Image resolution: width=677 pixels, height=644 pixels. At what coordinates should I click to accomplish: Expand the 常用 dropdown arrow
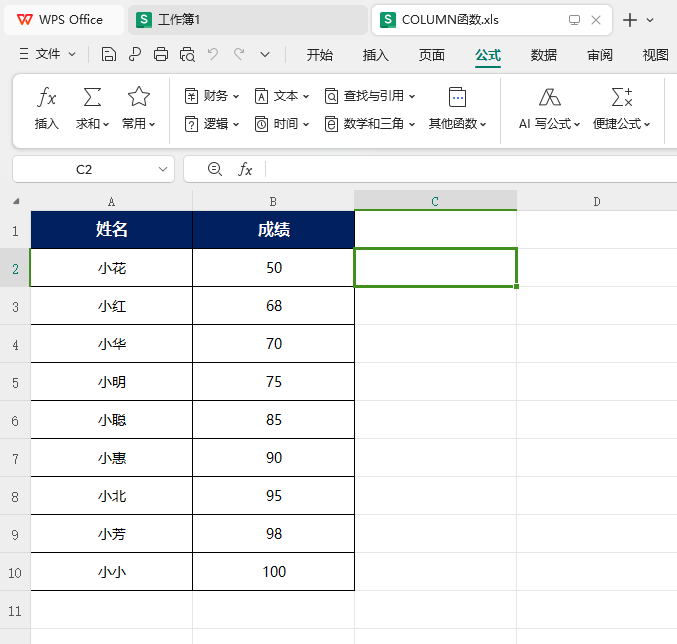click(152, 124)
